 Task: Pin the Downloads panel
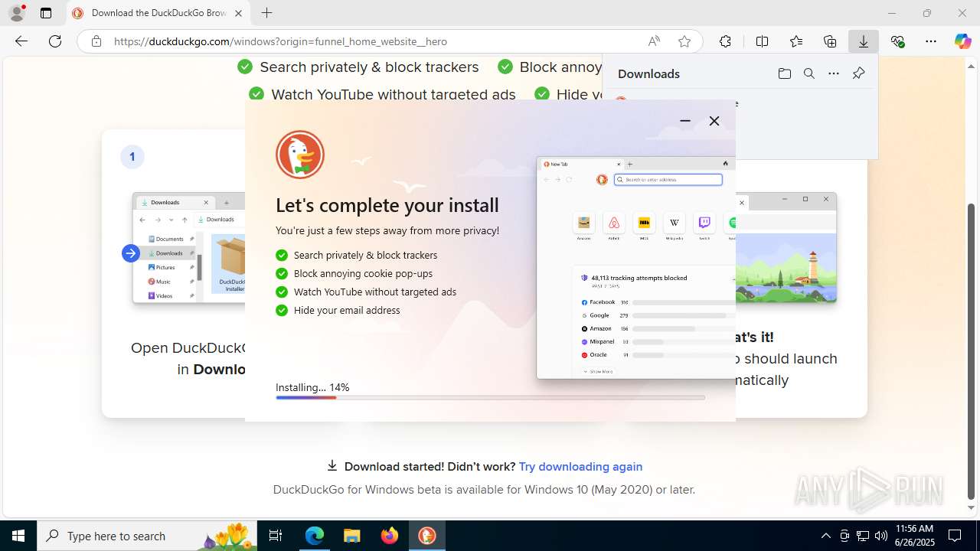click(858, 73)
